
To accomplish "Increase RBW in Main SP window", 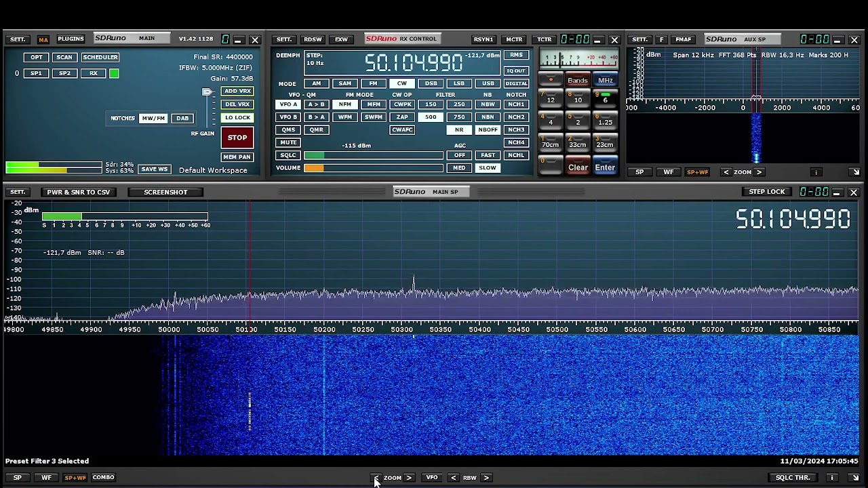I will click(x=486, y=478).
